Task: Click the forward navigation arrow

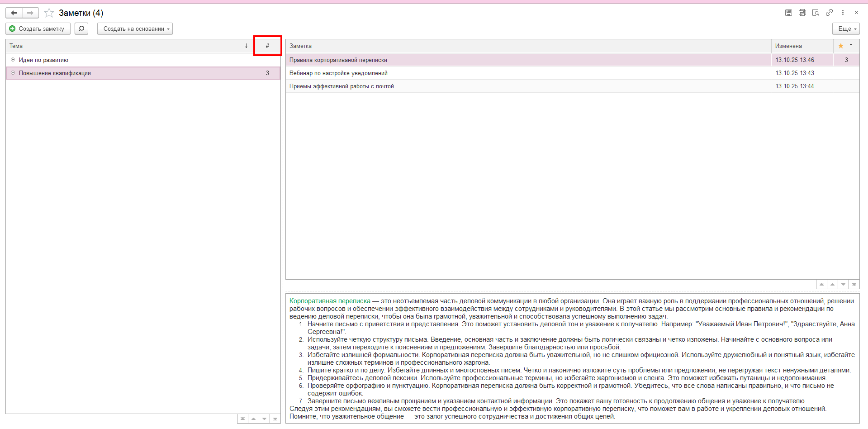Action: point(30,13)
